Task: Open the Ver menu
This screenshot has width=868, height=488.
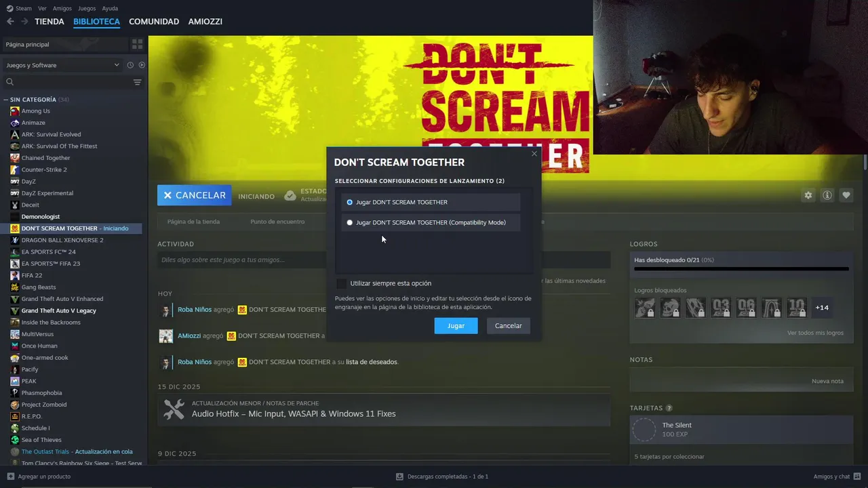Action: tap(42, 8)
